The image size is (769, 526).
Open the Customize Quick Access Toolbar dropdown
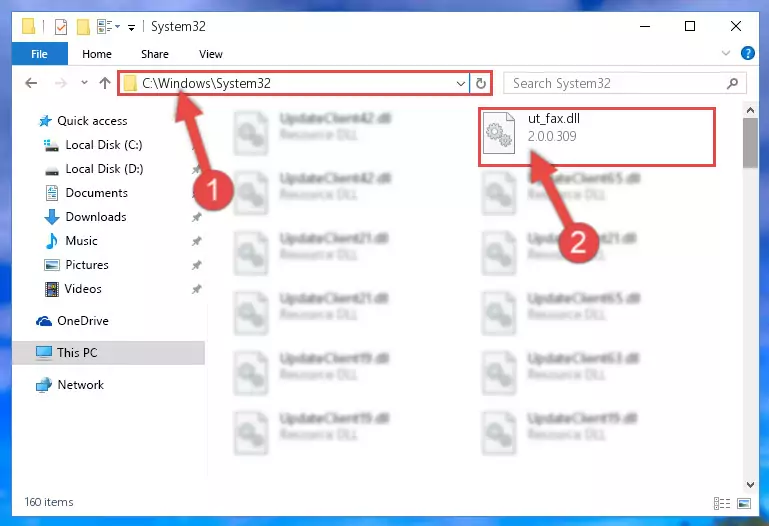(131, 27)
